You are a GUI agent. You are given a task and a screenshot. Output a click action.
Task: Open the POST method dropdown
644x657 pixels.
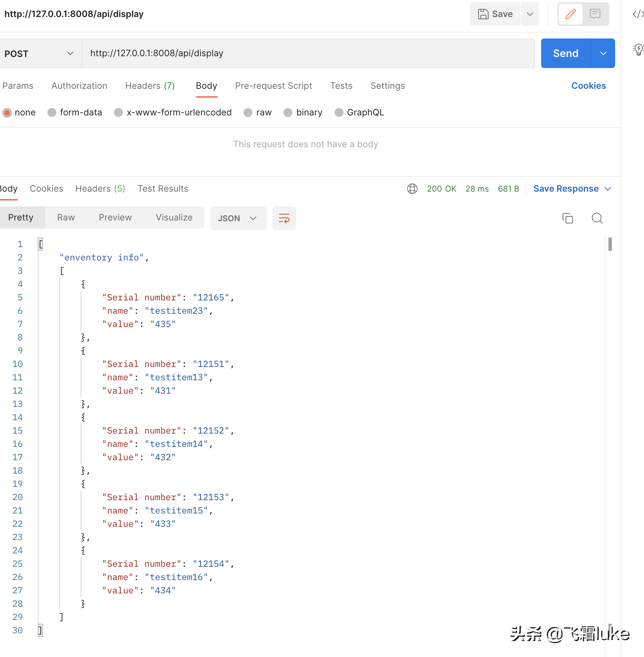39,54
